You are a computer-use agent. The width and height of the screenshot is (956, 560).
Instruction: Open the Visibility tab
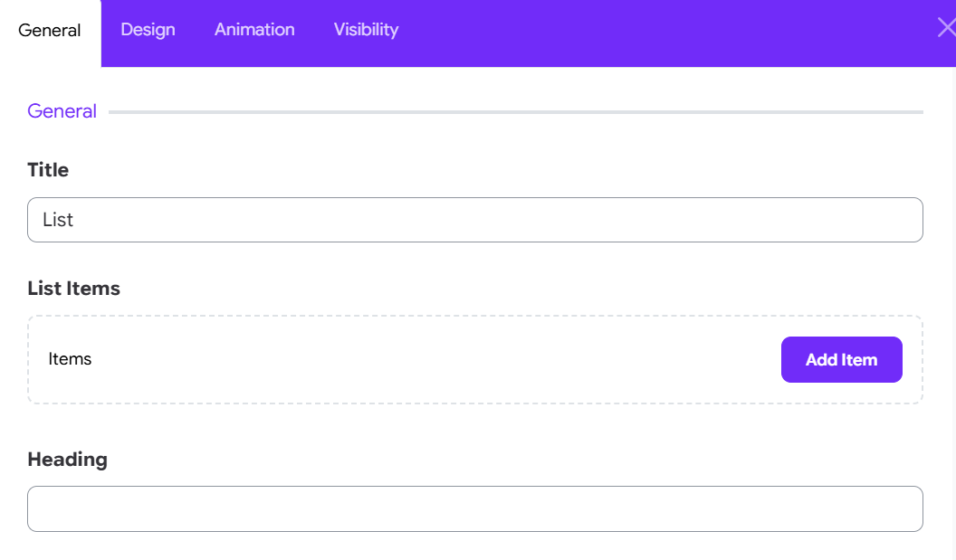[x=367, y=30]
